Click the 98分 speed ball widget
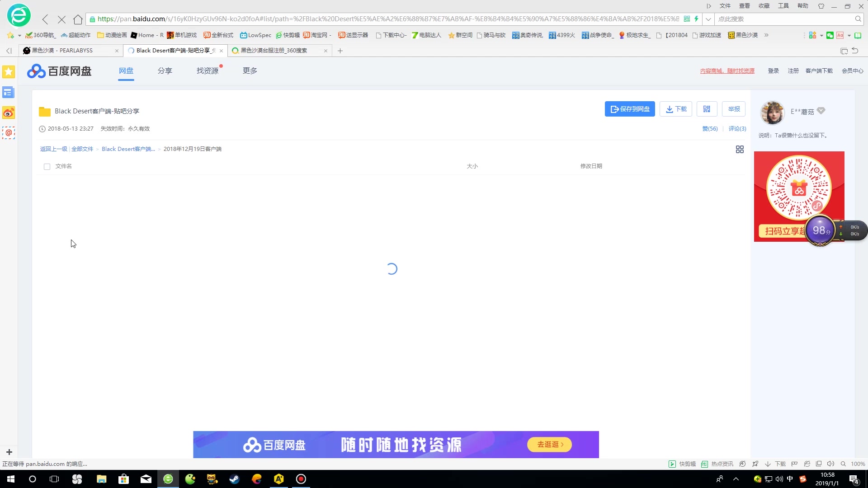The image size is (868, 488). click(x=821, y=230)
